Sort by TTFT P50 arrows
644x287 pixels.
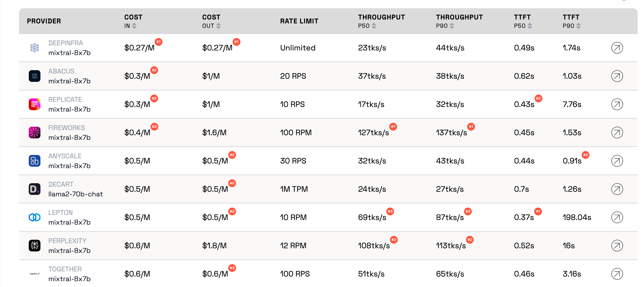click(530, 26)
